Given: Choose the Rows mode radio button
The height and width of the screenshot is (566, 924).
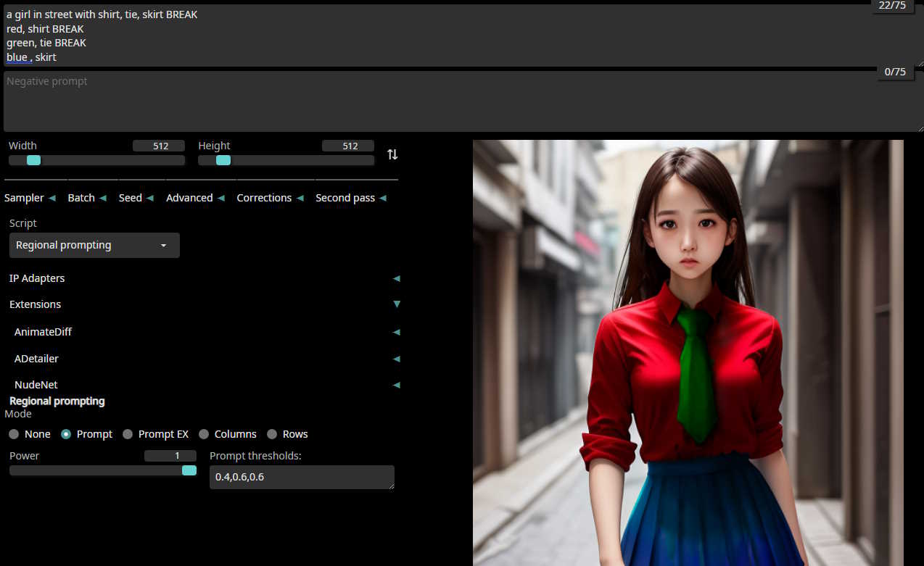Looking at the screenshot, I should (x=272, y=434).
